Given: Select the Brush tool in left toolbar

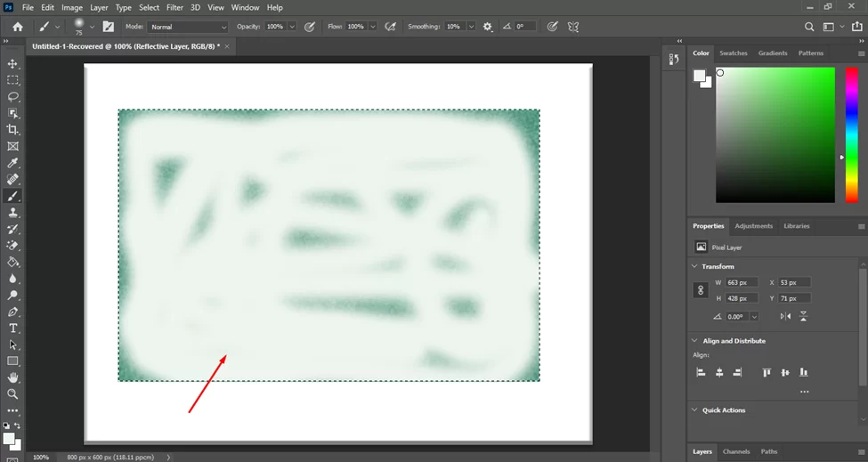Looking at the screenshot, I should pos(12,196).
